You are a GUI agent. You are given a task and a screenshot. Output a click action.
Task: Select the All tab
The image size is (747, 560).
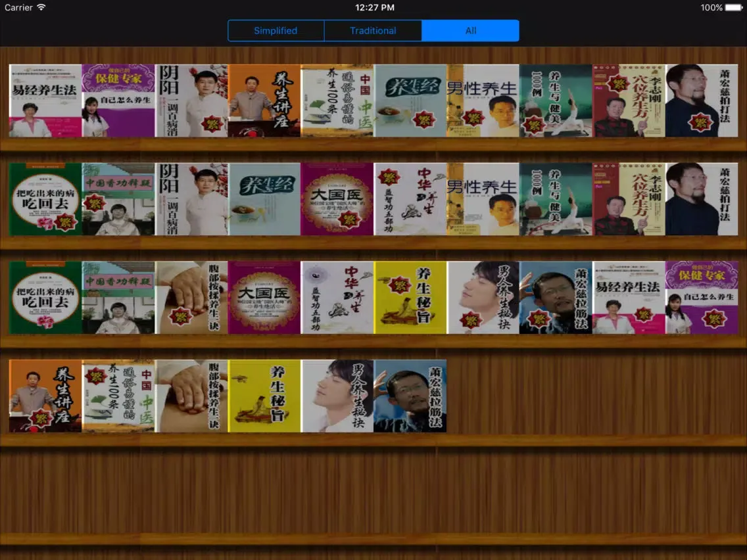[x=470, y=30]
